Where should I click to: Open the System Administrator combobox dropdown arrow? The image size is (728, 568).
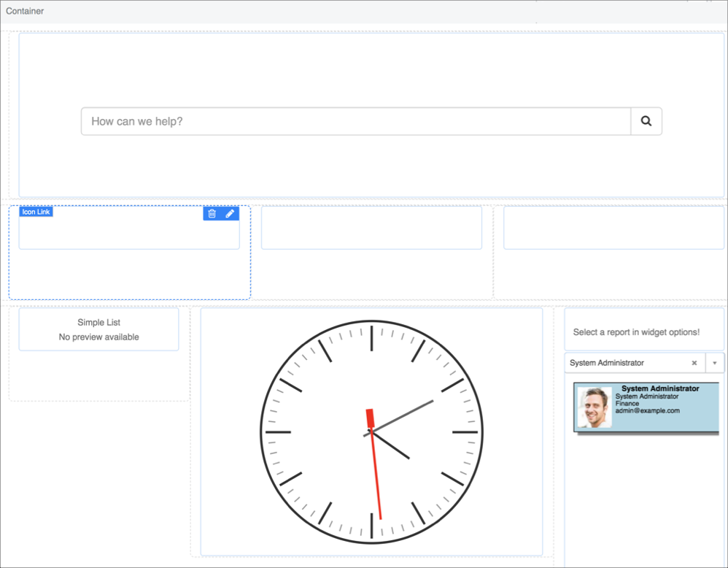click(x=715, y=363)
